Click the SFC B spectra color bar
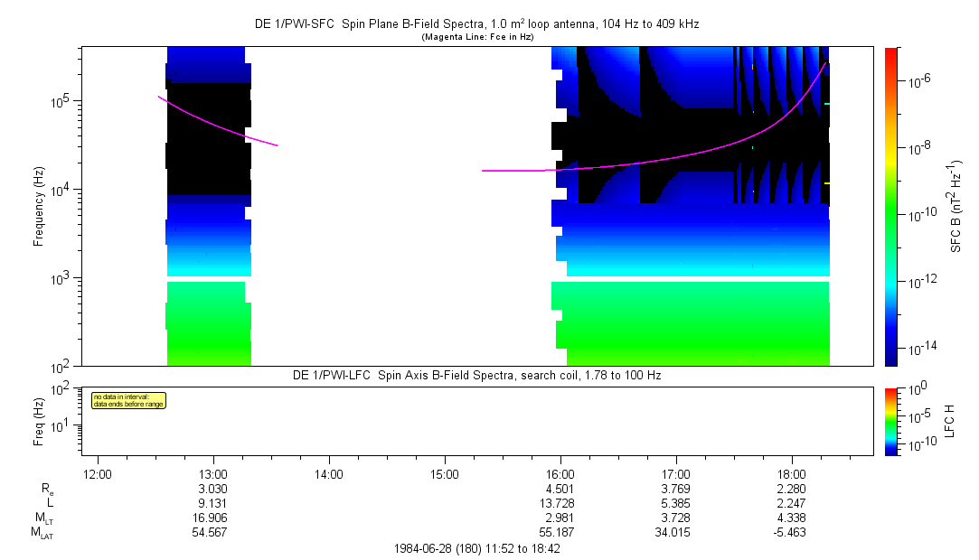Screen dimensions: 979x560 890,206
